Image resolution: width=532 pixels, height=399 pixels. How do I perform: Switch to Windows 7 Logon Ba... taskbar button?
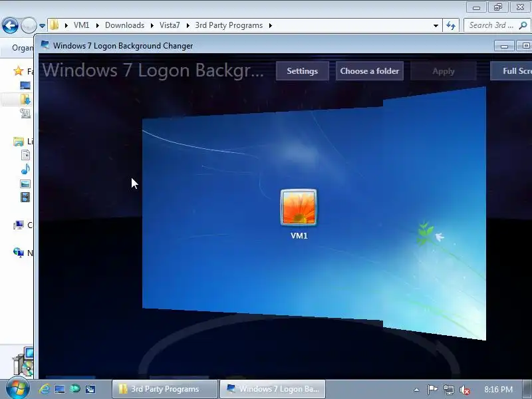coord(273,389)
